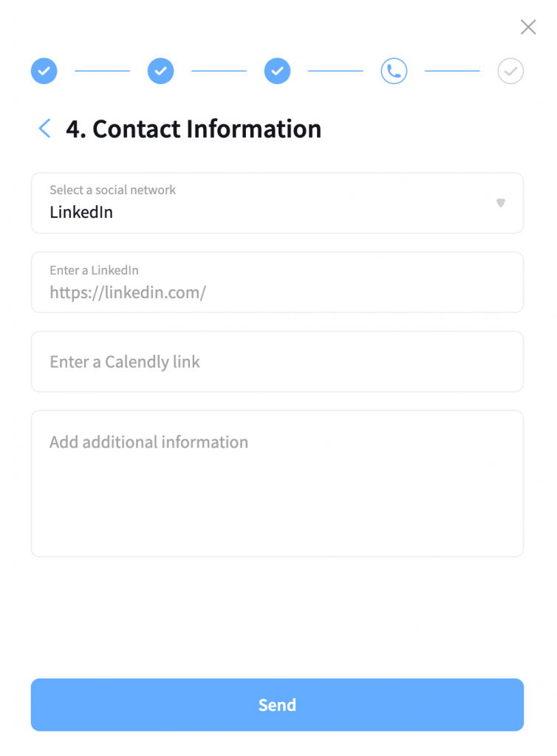Click the second completed step checkmark
The image size is (557, 756).
pos(160,72)
